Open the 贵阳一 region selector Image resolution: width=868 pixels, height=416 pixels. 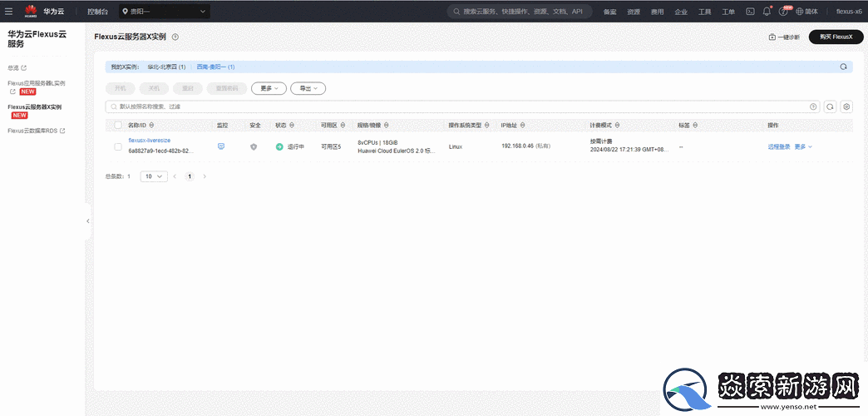pos(164,12)
